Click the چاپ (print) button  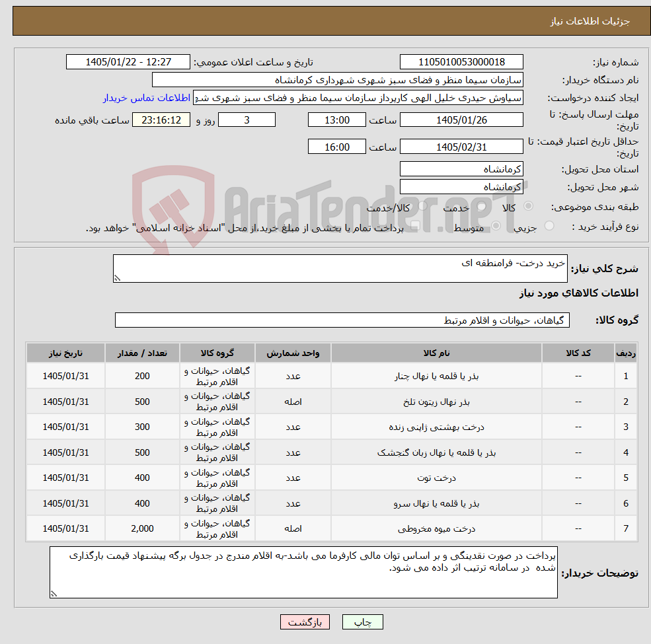362,622
